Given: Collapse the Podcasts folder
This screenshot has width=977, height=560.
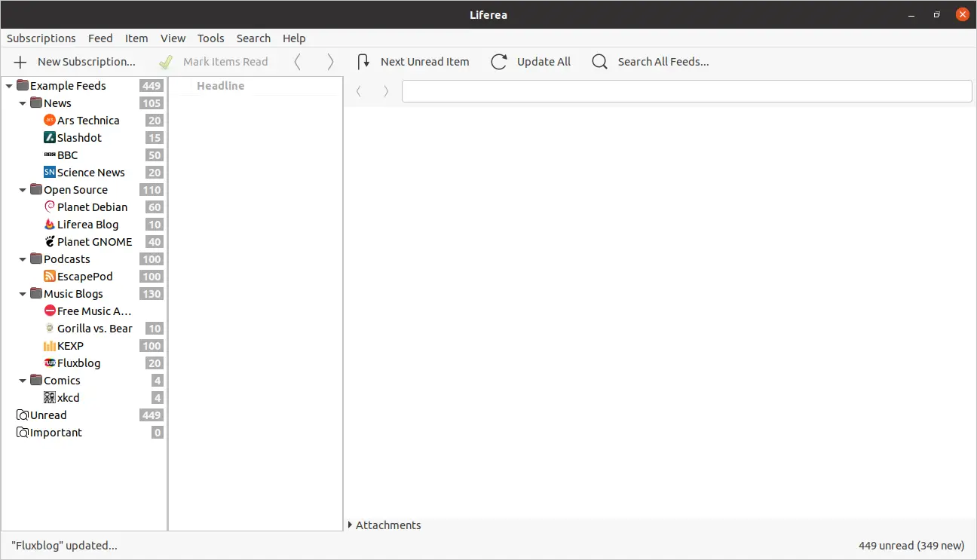Looking at the screenshot, I should tap(23, 259).
